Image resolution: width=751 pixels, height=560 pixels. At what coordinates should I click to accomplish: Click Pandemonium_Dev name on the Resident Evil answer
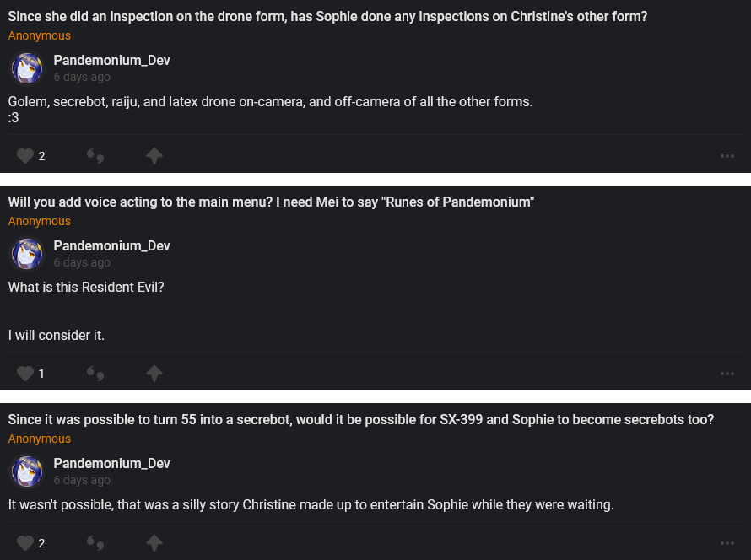(x=111, y=245)
